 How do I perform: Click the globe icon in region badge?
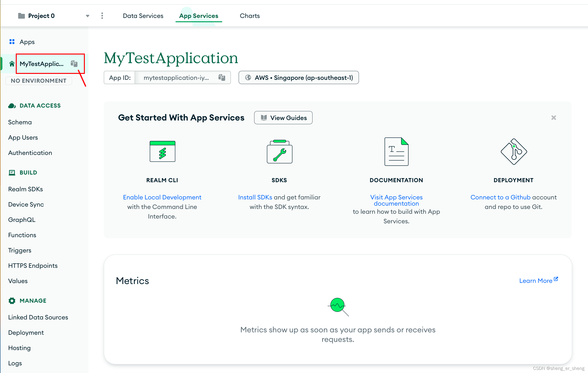point(248,78)
